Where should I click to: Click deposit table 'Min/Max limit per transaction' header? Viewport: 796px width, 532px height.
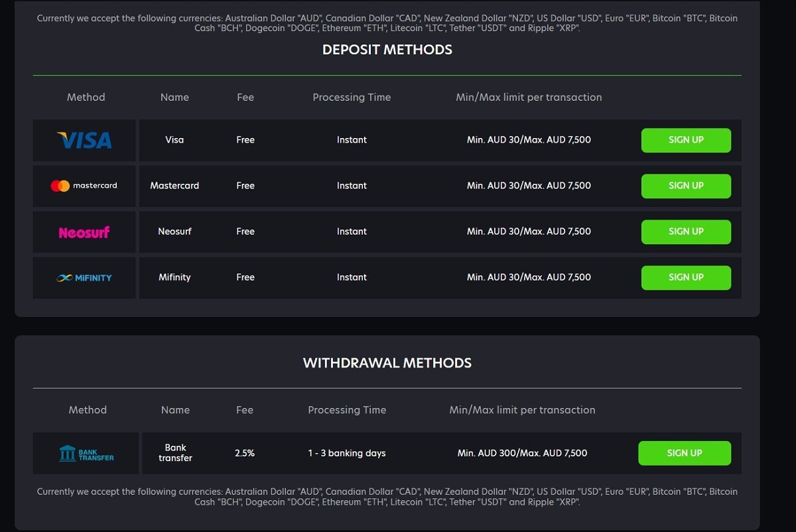tap(529, 97)
